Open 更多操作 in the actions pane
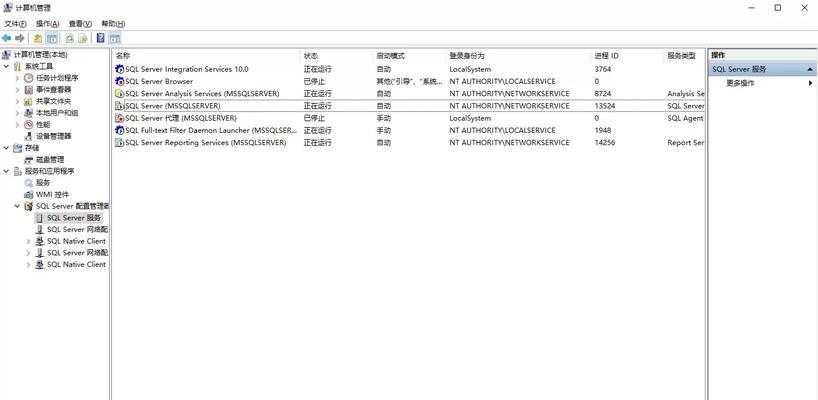This screenshot has width=818, height=400. (x=740, y=83)
